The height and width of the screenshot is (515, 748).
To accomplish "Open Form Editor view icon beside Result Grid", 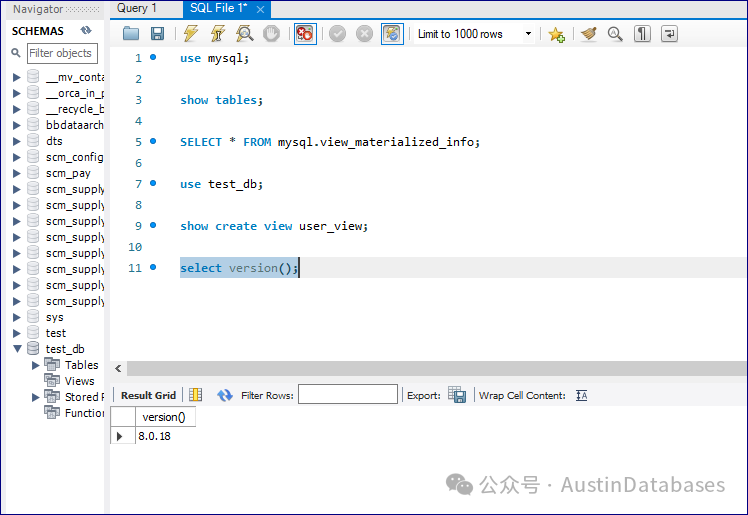I will [x=196, y=395].
